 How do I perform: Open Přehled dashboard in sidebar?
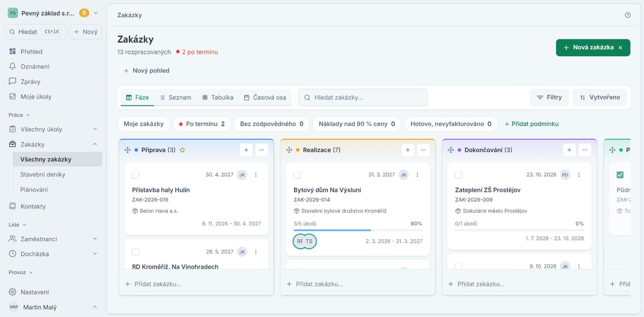[53, 52]
